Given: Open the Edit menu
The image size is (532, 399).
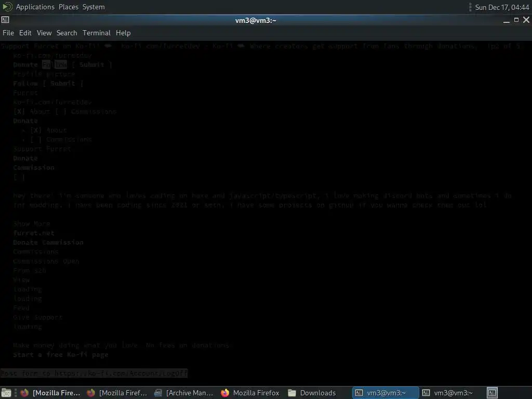Looking at the screenshot, I should tap(25, 33).
